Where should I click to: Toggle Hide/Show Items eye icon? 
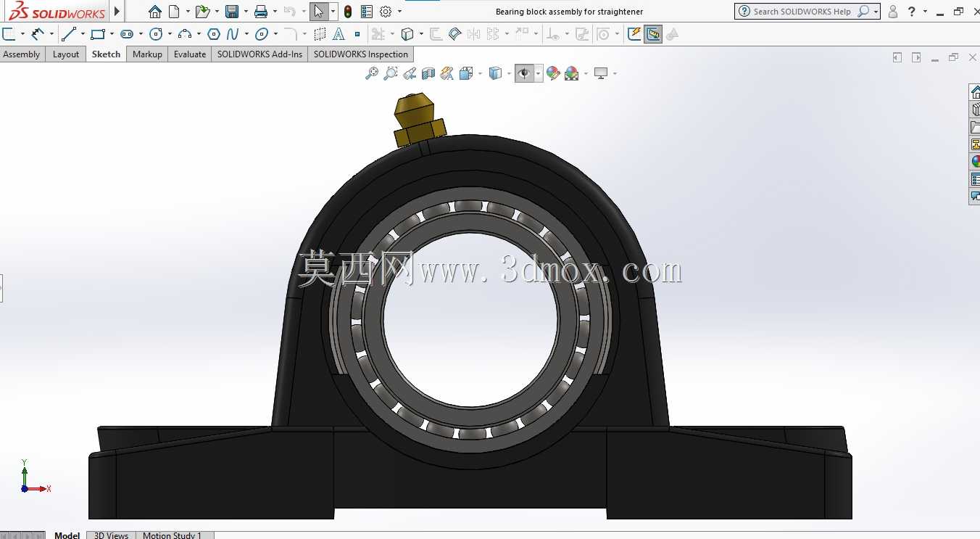(x=524, y=73)
